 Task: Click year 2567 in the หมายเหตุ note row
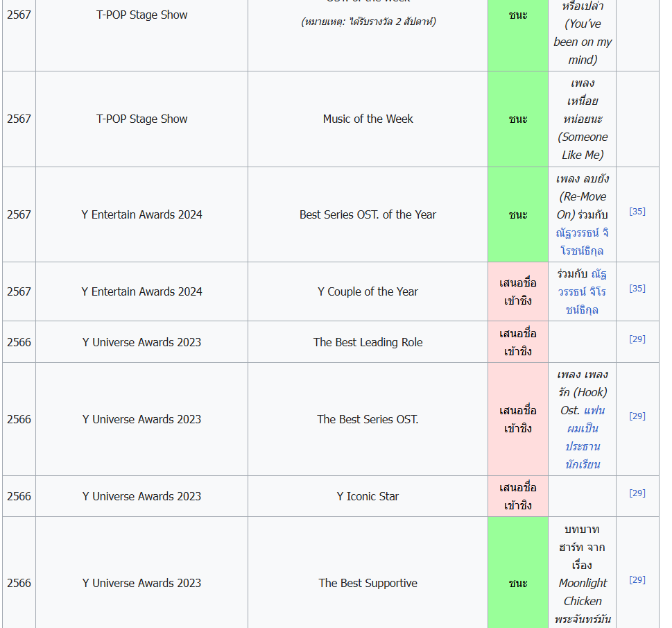(x=19, y=15)
